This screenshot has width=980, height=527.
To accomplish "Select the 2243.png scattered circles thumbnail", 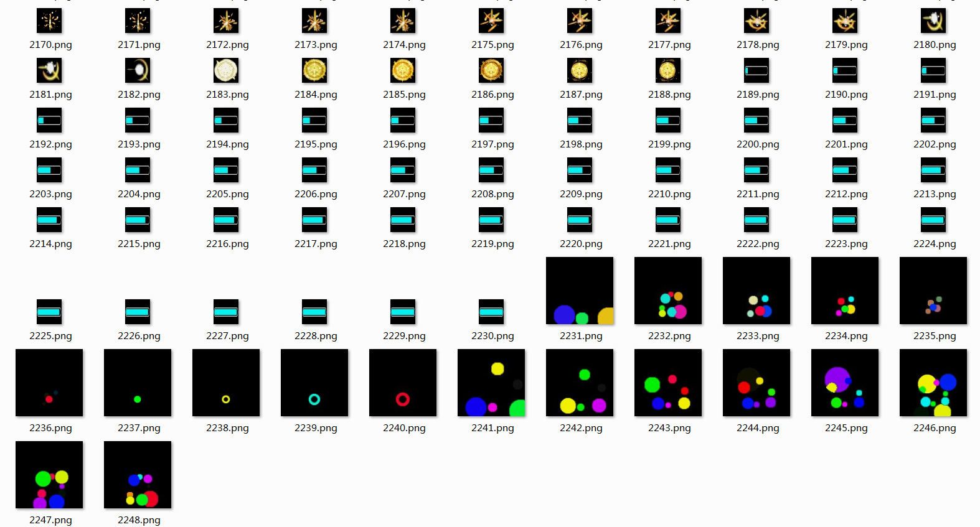I will [x=668, y=383].
